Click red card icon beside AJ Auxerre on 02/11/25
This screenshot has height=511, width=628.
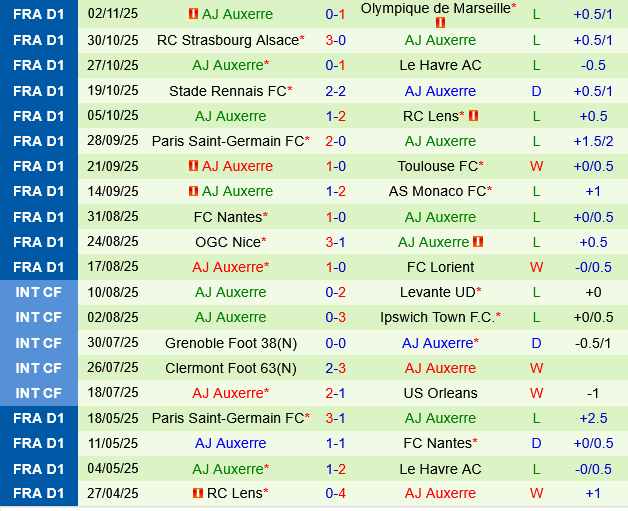(x=193, y=15)
